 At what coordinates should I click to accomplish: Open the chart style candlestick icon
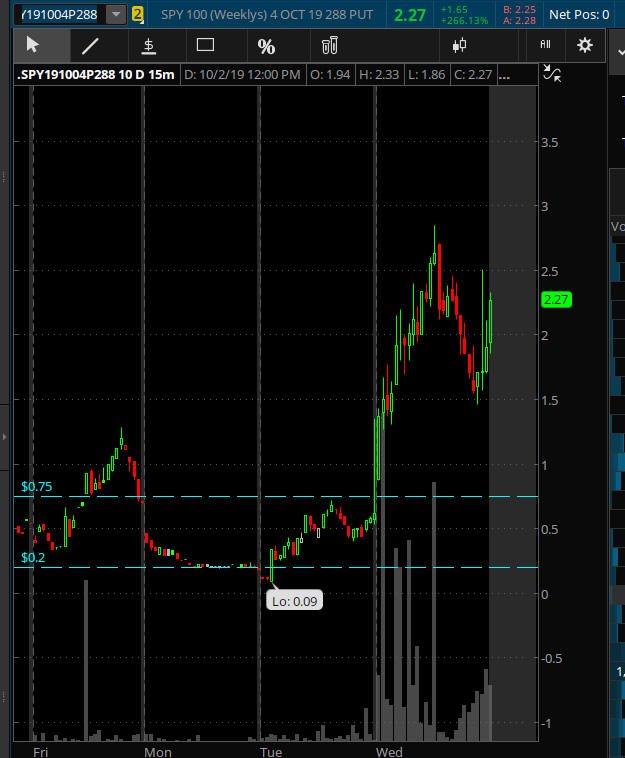[x=459, y=45]
